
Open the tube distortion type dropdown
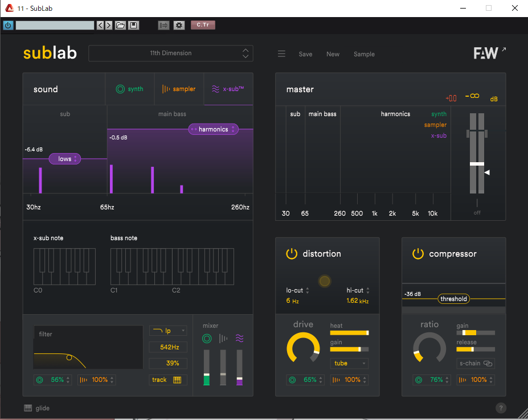[349, 364]
